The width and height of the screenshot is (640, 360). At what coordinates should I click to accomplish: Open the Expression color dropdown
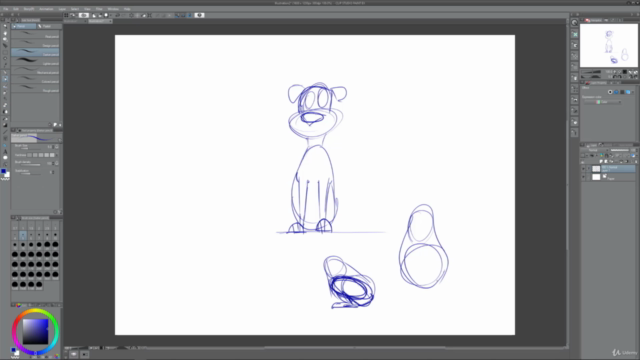(602, 102)
